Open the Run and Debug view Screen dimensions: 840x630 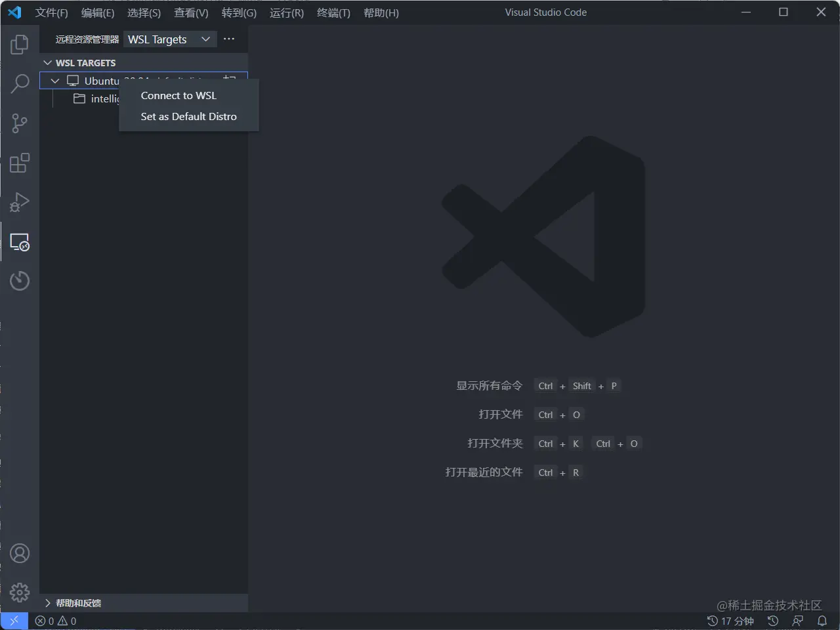point(20,202)
